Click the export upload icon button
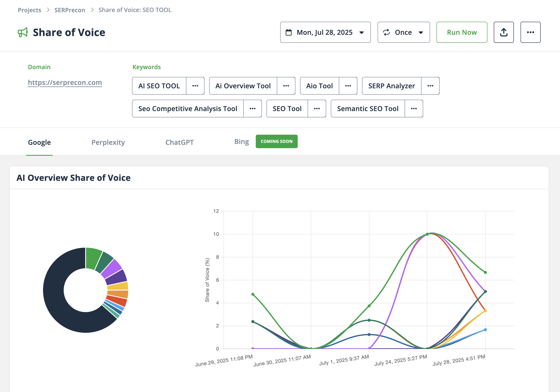The image size is (560, 392). (504, 32)
